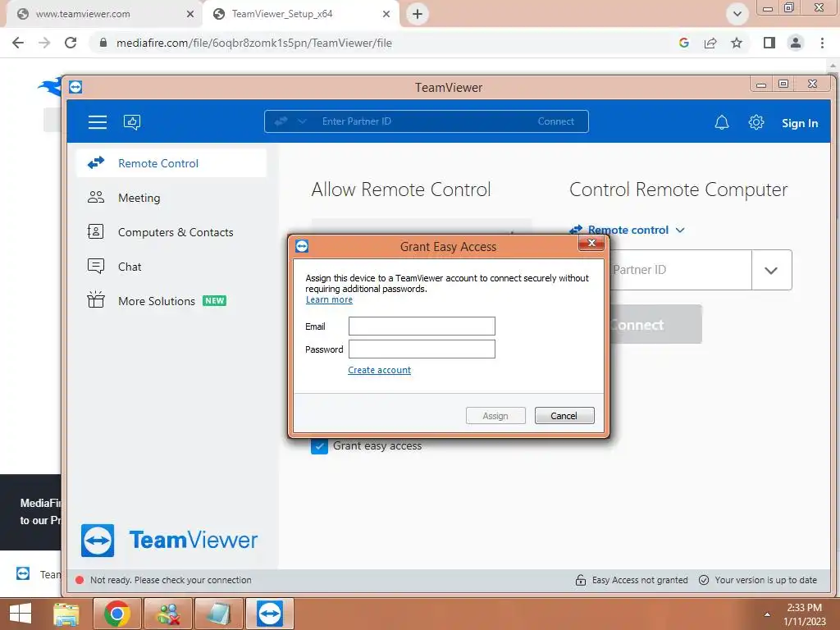Click TeamViewer icon in dialog title bar
This screenshot has width=840, height=630.
tap(302, 246)
